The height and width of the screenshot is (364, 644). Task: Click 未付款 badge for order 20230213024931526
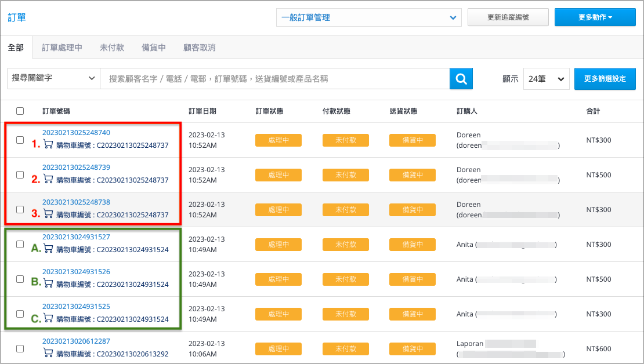coord(345,279)
